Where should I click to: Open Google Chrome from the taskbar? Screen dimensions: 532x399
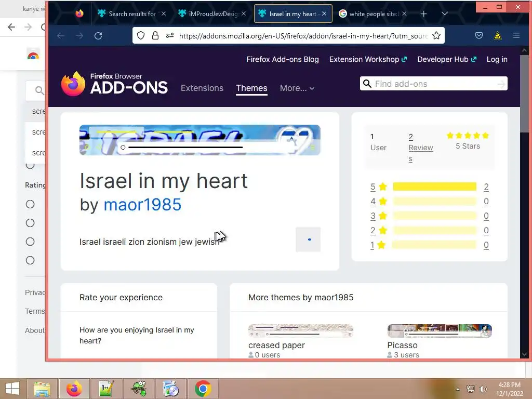(203, 389)
